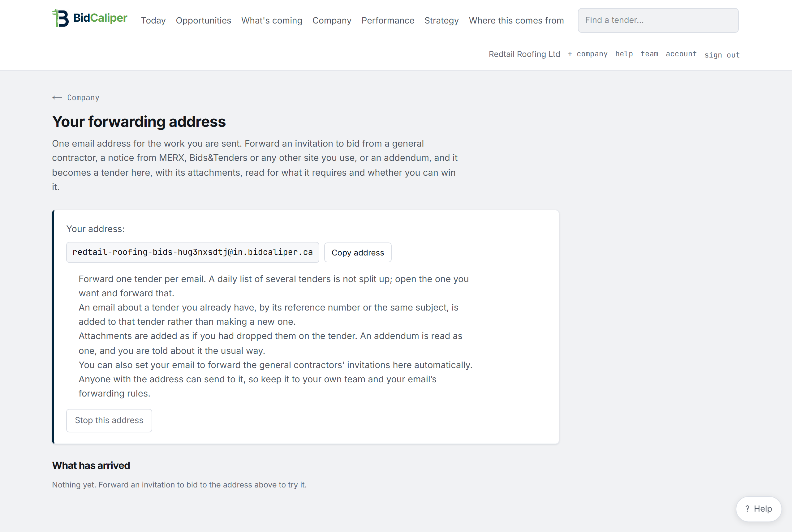Screen dimensions: 792x532
Task: Click the forwarding email address field
Action: click(x=192, y=252)
